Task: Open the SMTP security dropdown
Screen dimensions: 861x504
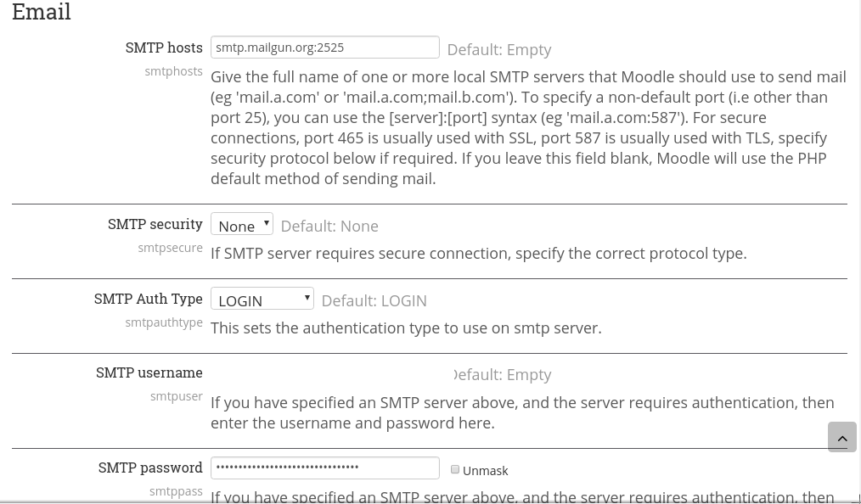Action: (x=242, y=224)
